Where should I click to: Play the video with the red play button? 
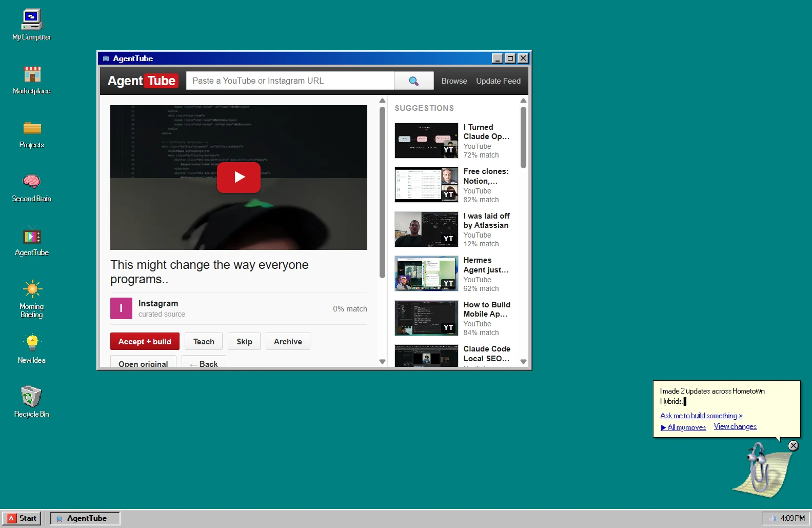(x=239, y=178)
